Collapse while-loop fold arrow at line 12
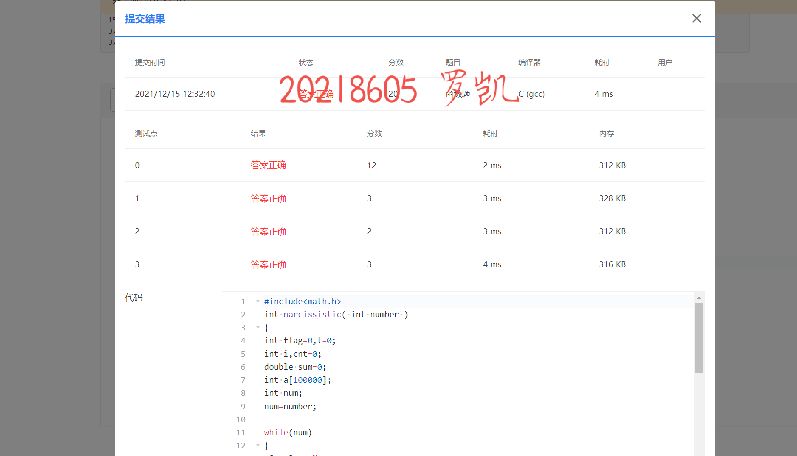The image size is (797, 456). (x=258, y=445)
